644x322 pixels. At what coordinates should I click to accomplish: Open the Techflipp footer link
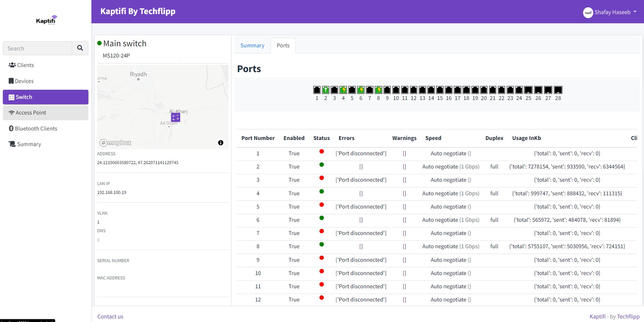click(x=628, y=316)
